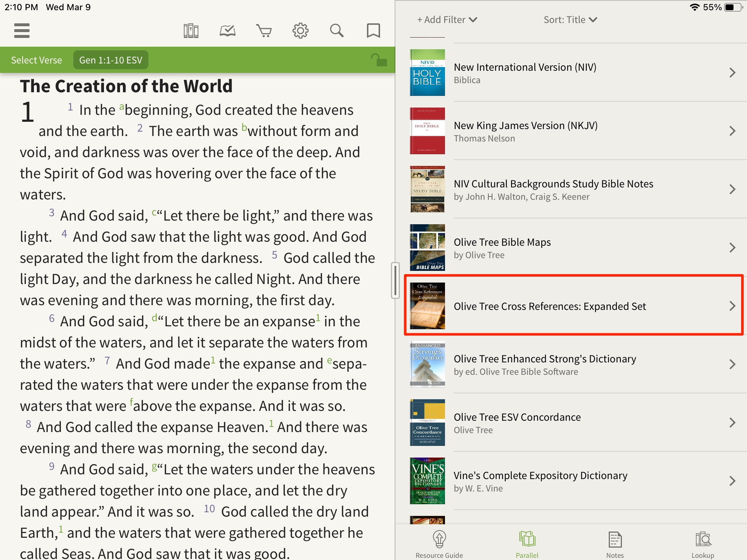Viewport: 747px width, 560px height.
Task: Grab the split-pane divider handle
Action: (x=395, y=280)
